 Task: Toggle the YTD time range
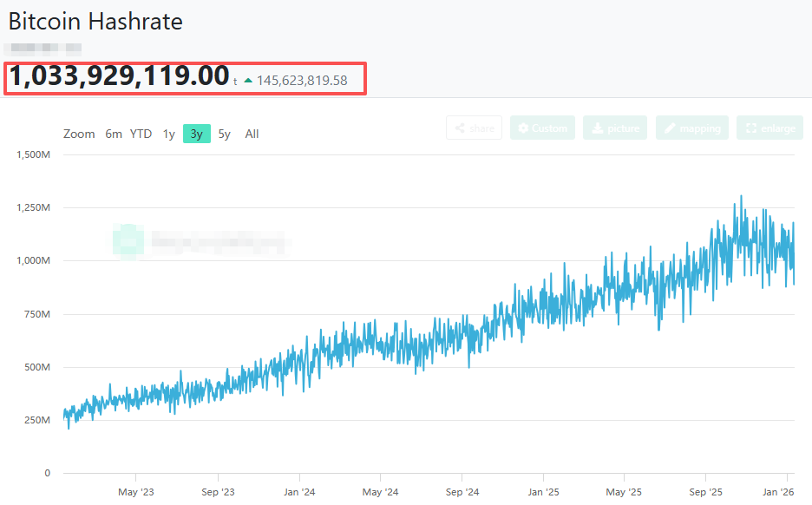click(140, 134)
